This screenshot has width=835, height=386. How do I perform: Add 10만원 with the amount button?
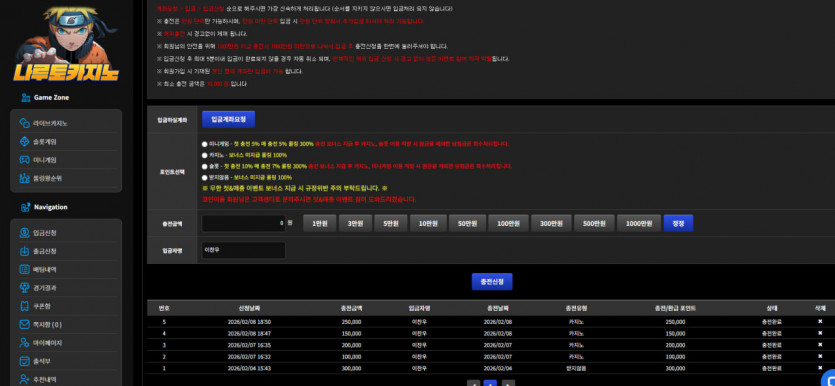click(428, 224)
